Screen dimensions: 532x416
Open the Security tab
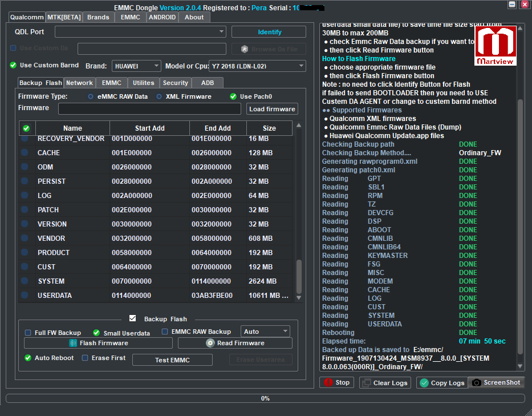pos(175,83)
